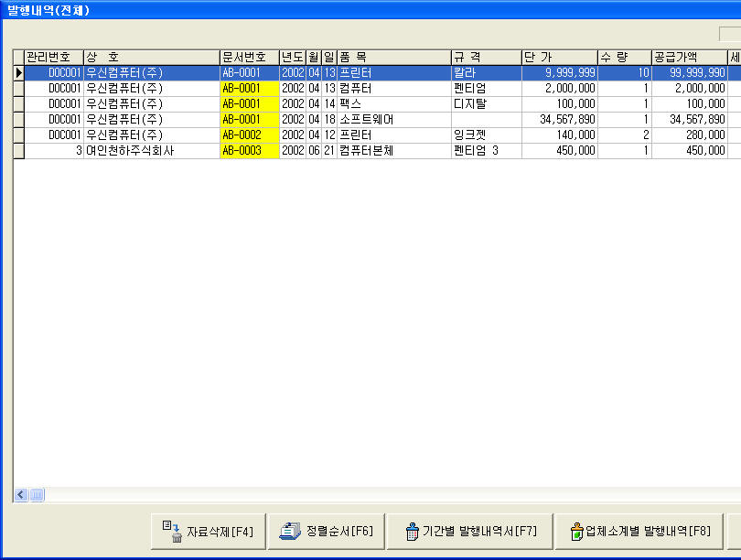Click the 280,000 supply amount cell
This screenshot has width=741, height=560.
click(x=690, y=135)
